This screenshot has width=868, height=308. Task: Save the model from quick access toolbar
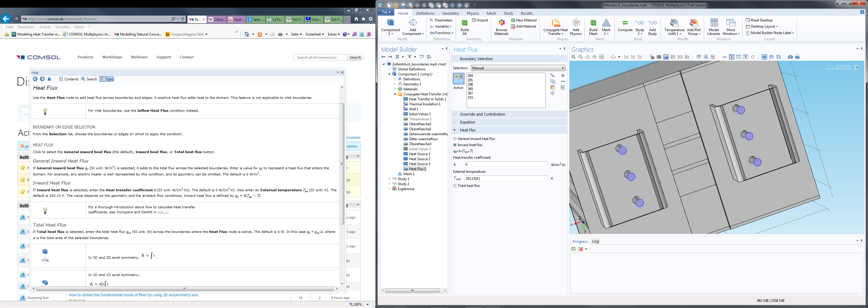pyautogui.click(x=403, y=5)
